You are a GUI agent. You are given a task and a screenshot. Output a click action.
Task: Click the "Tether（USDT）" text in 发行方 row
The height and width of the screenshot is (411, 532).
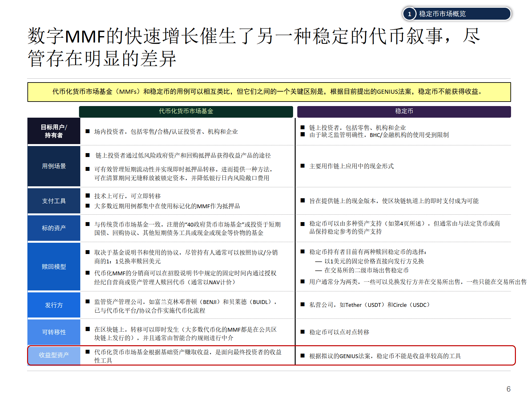(x=366, y=305)
